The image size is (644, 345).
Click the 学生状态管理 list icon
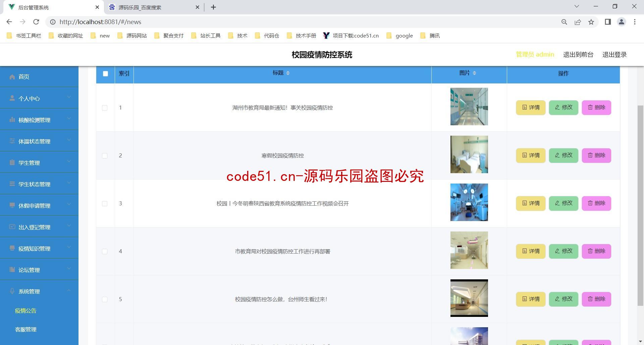point(12,184)
